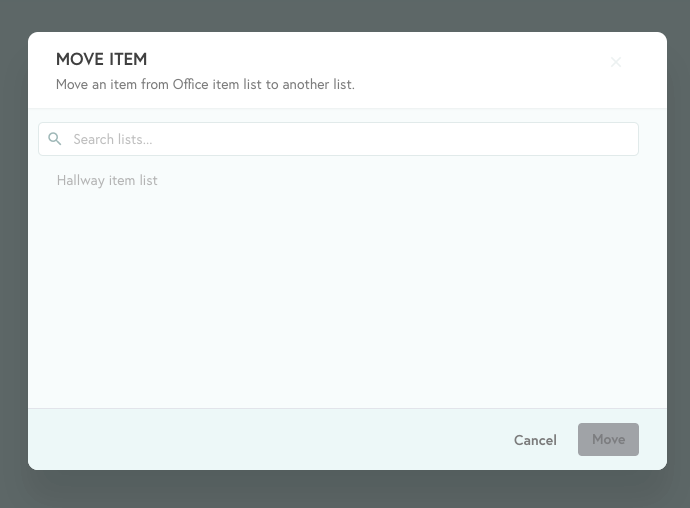
Task: Click the magnifying glass search icon
Action: point(55,139)
